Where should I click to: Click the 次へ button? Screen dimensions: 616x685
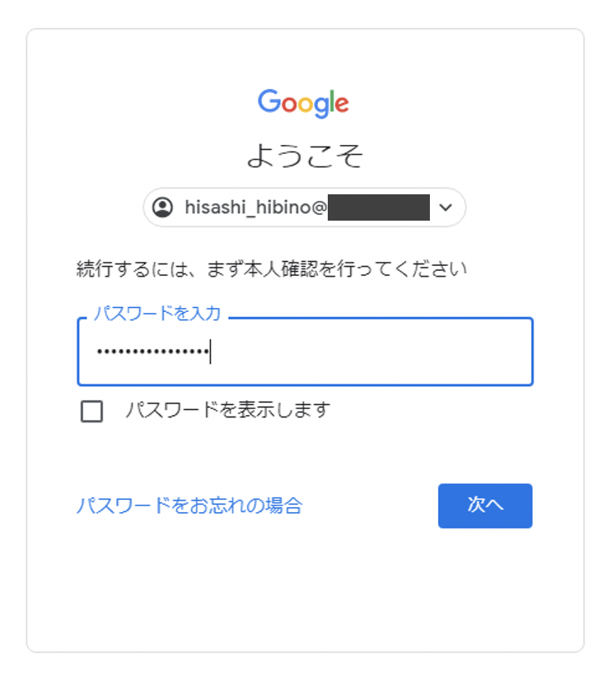485,506
